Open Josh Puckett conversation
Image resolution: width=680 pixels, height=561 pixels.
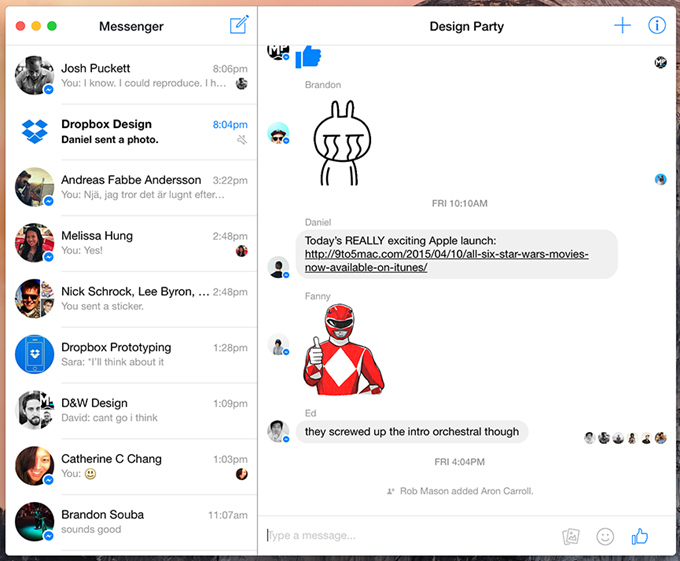131,75
